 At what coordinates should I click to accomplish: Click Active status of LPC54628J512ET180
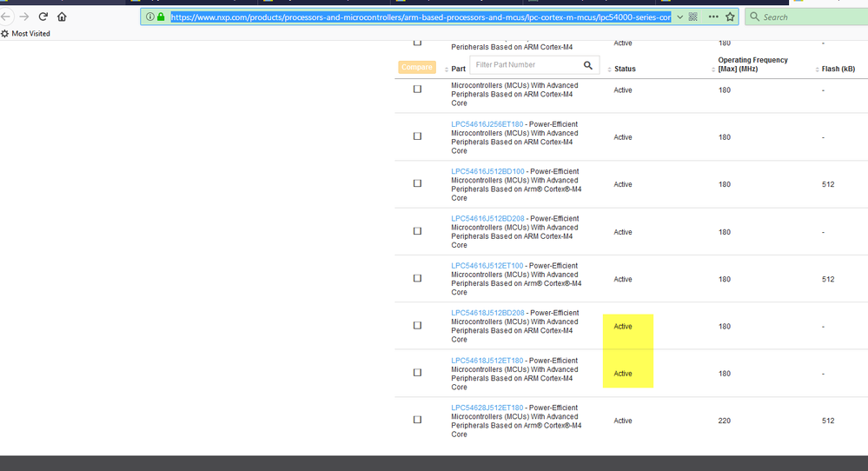tap(623, 421)
